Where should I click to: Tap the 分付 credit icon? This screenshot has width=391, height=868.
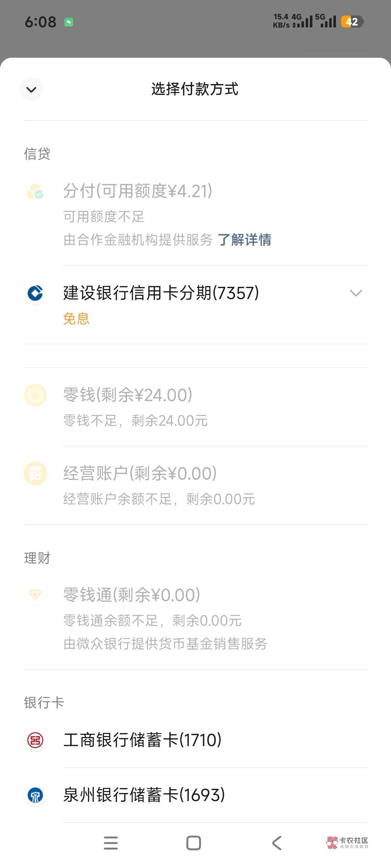[x=35, y=192]
